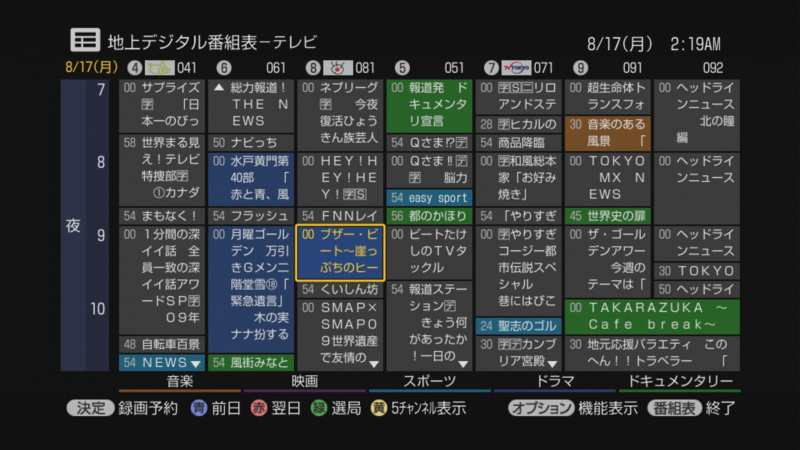Screen dimensions: 800x450
Task: Select the 092 channel header
Action: coord(712,68)
